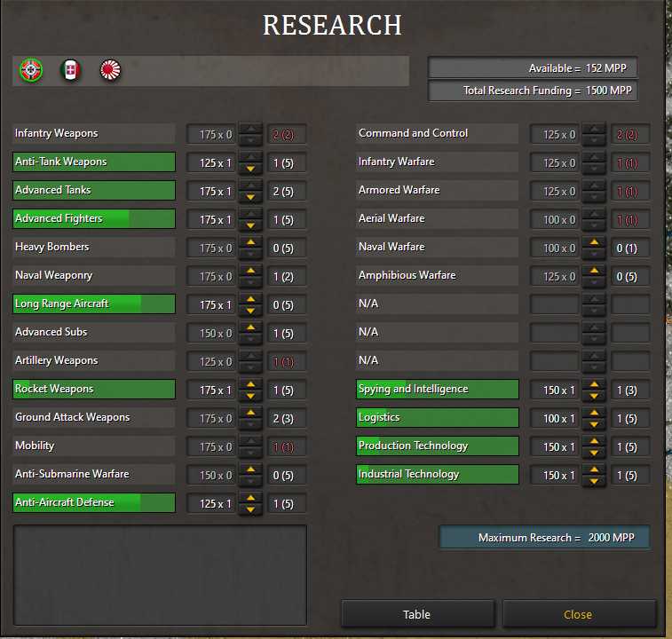Viewport: 672px width, 639px height.
Task: Increase Naval Weaponry research with up arrow
Action: (x=250, y=271)
